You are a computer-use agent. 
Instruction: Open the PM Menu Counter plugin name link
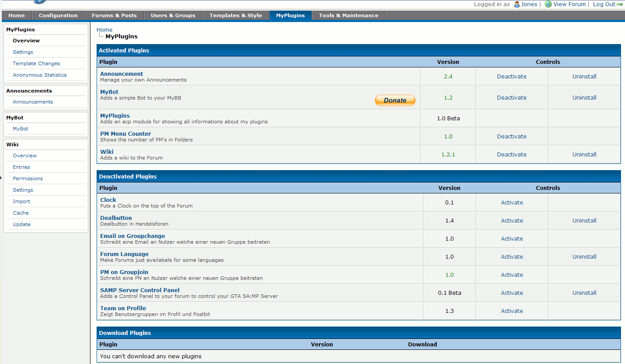click(x=125, y=134)
